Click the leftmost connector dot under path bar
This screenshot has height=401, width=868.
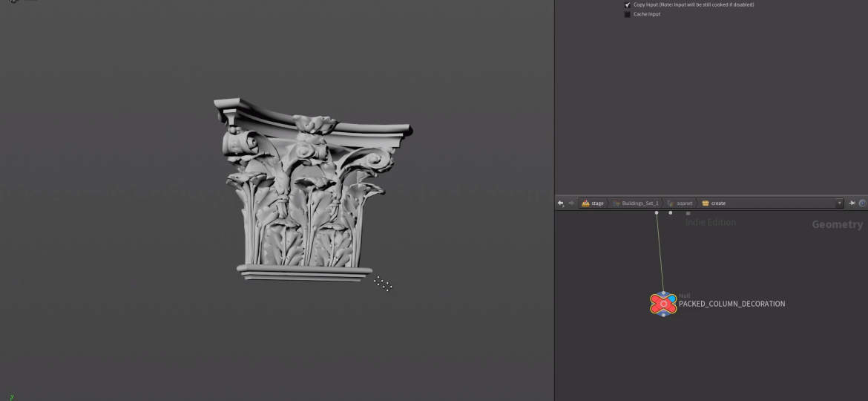[657, 213]
